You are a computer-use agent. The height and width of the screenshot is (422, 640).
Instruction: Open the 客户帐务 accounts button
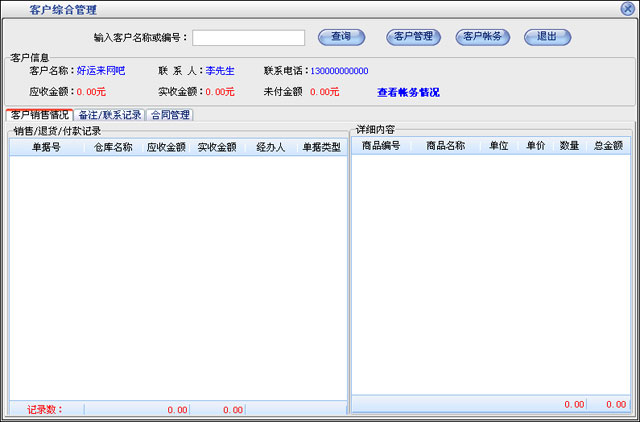point(484,37)
